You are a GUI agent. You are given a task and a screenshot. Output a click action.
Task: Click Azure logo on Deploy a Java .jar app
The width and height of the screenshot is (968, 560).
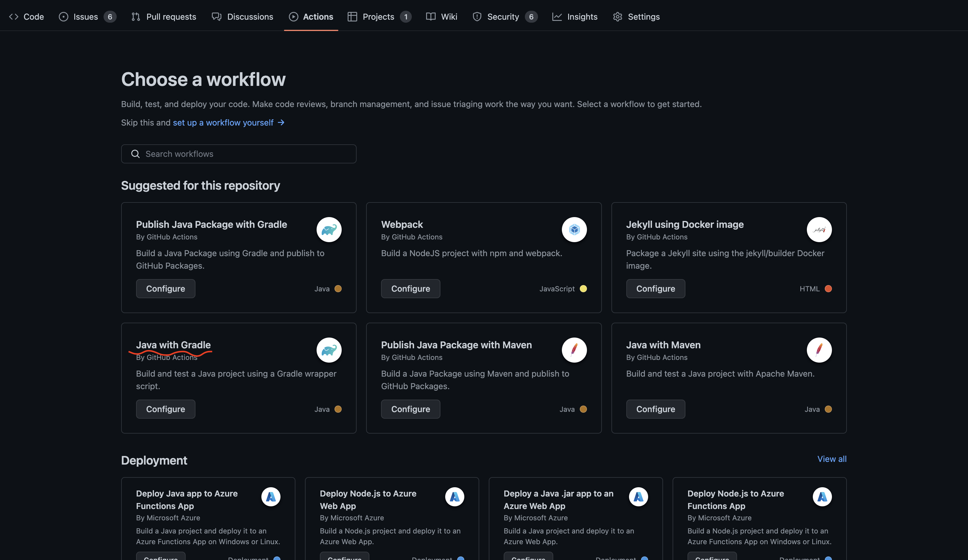[x=638, y=497]
